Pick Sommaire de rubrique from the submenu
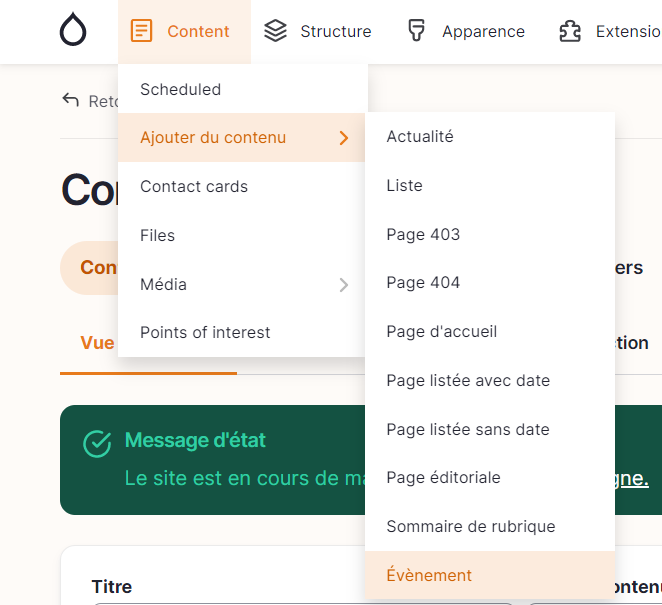This screenshot has width=662, height=605. point(470,527)
